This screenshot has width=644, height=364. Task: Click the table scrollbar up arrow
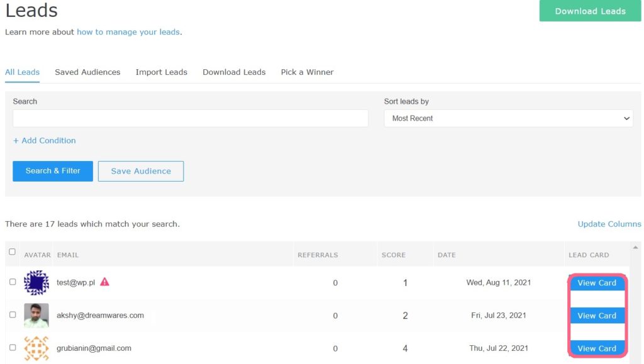pos(635,248)
